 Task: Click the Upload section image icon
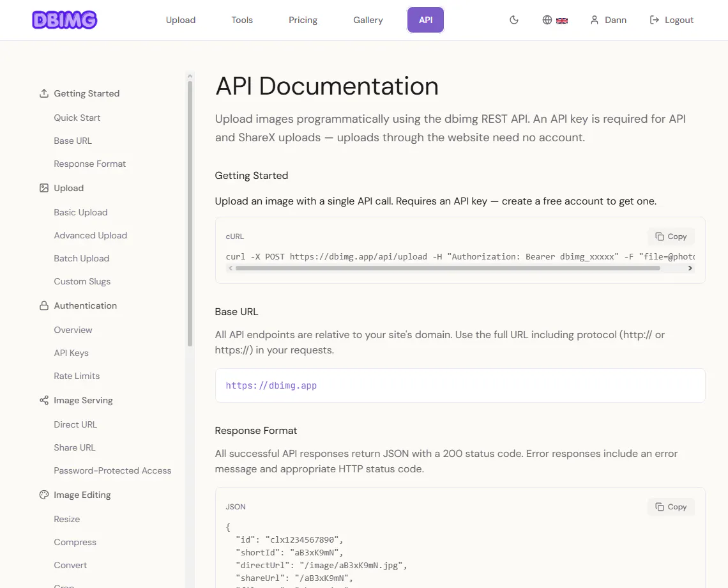click(x=44, y=189)
